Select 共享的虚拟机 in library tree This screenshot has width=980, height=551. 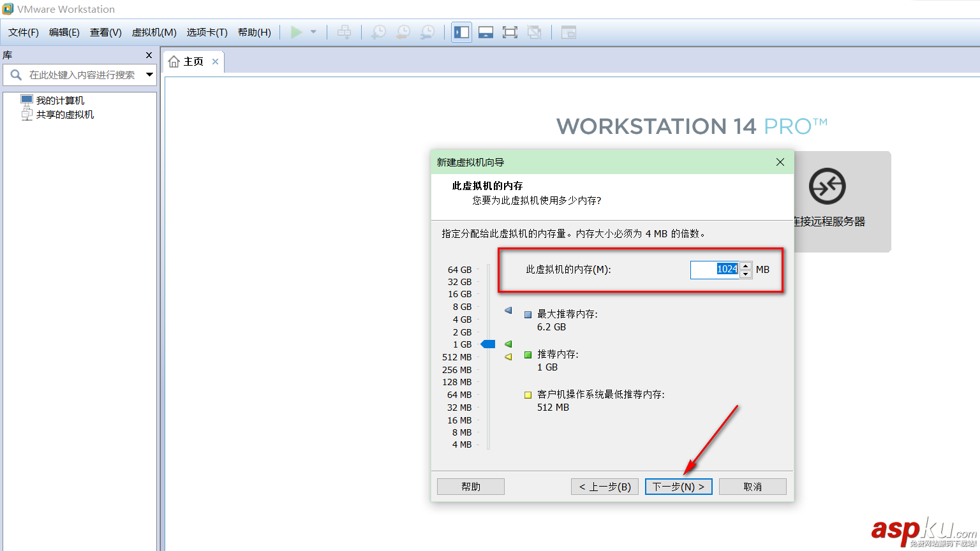point(65,115)
